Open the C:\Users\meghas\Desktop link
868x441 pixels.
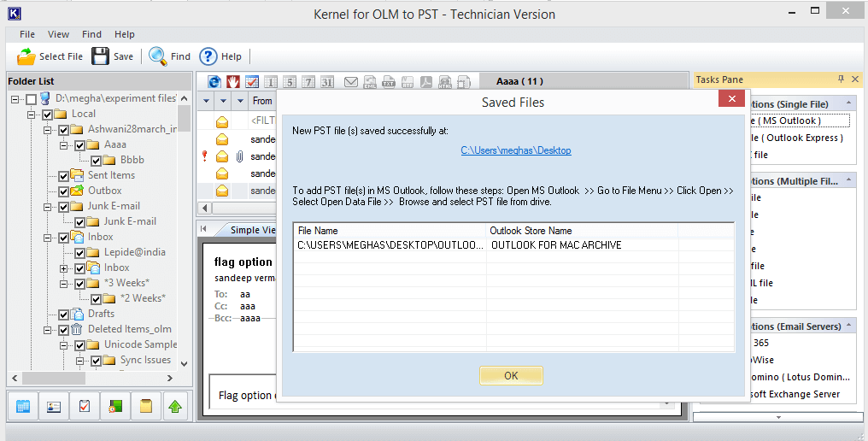(x=516, y=150)
